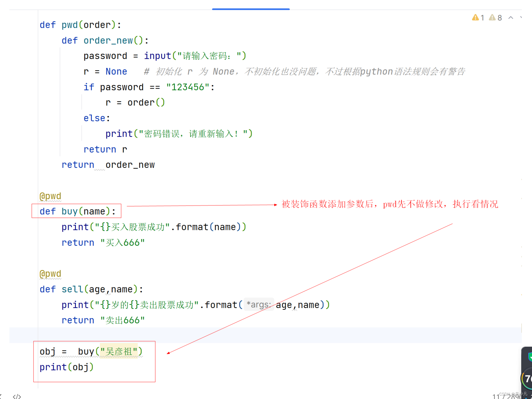Click the @pwd decorator above buy function

[x=50, y=196]
